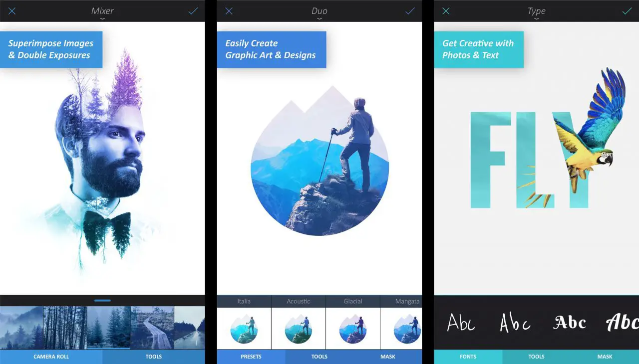Expand the Type tool title dropdown

(537, 12)
